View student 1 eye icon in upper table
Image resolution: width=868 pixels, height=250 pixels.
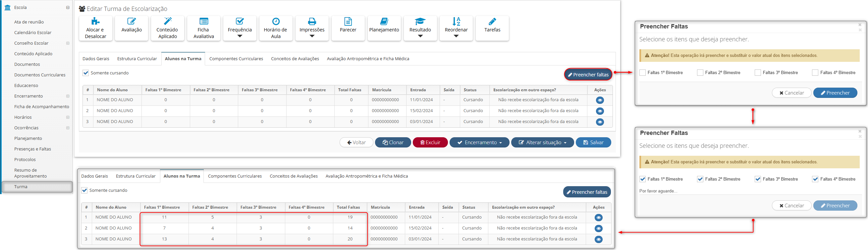[599, 100]
